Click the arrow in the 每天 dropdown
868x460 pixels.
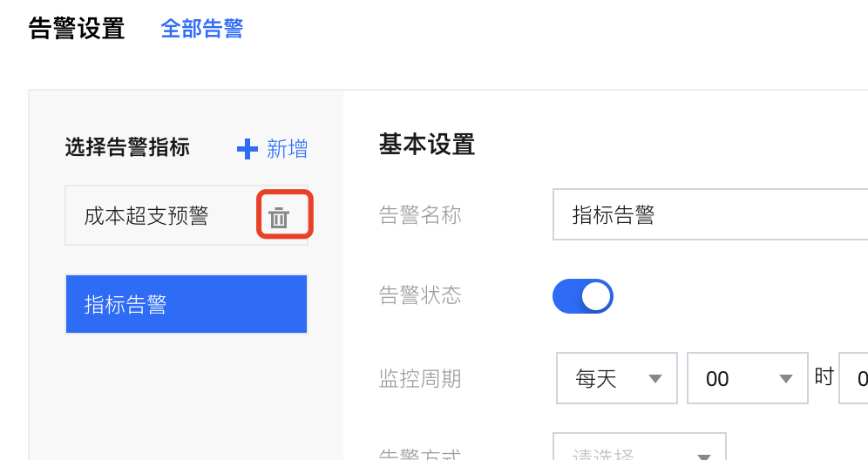click(655, 378)
